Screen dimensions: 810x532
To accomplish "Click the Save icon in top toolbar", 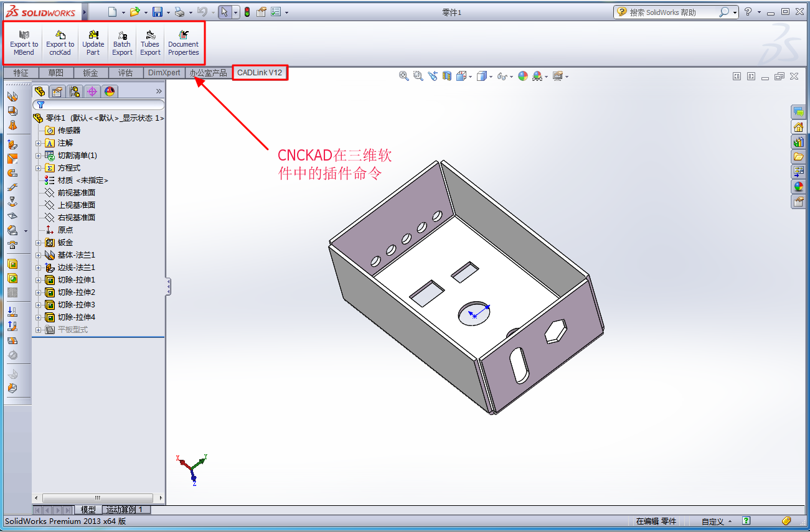I will [x=158, y=12].
